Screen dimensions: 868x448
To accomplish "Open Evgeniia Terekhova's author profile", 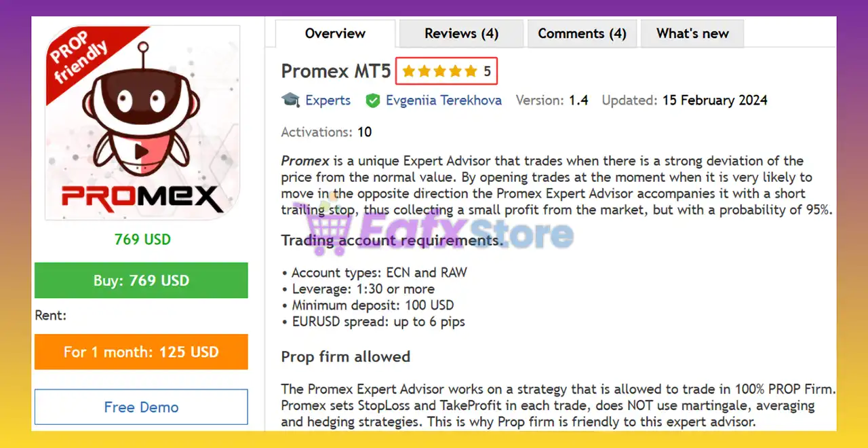I will [443, 100].
